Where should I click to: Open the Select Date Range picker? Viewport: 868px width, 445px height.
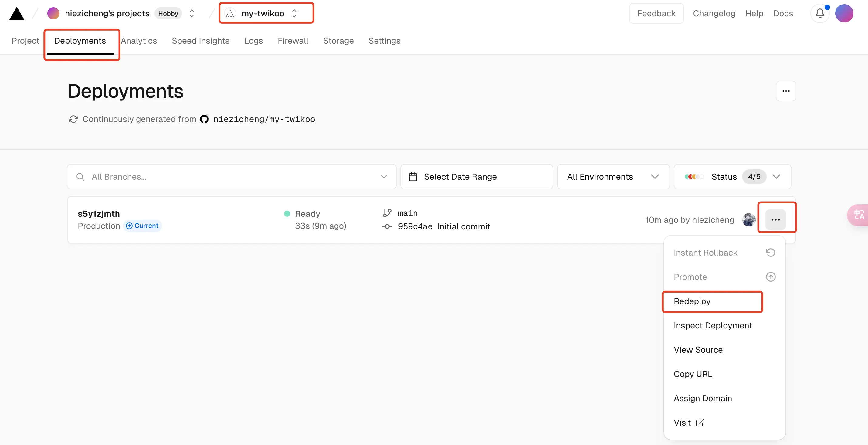[476, 177]
